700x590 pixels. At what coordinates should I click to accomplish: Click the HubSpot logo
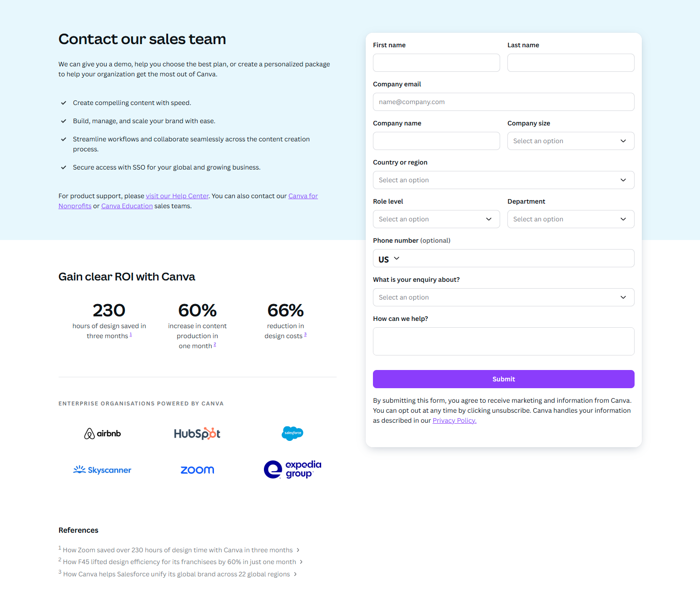tap(197, 433)
